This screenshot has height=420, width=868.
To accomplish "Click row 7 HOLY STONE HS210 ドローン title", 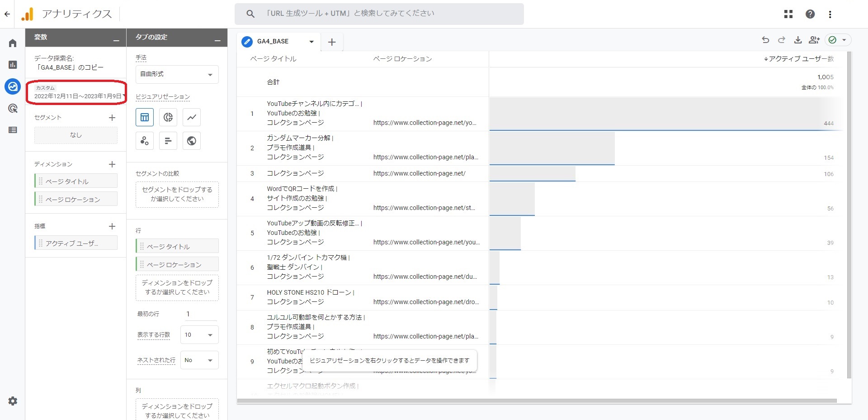I will (311, 292).
